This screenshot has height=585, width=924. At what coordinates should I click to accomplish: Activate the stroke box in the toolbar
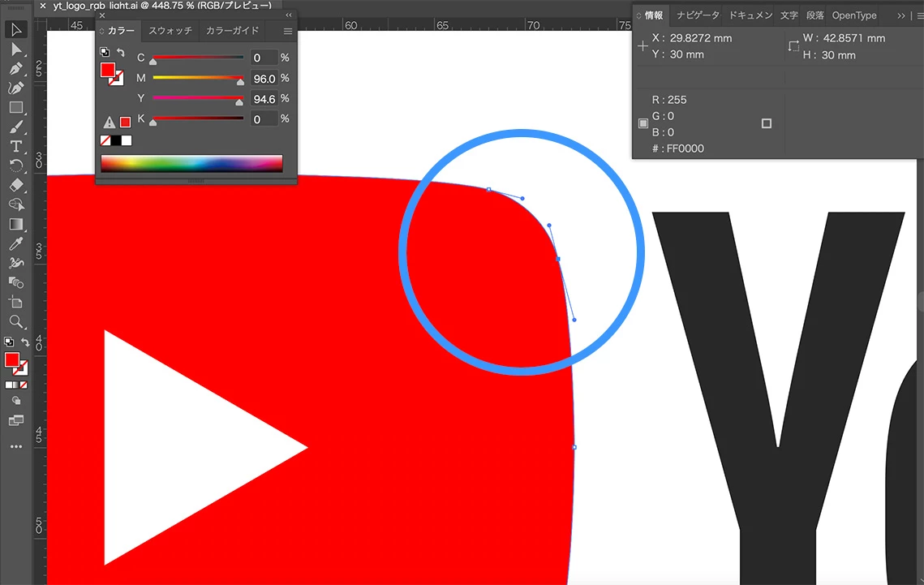click(x=22, y=369)
